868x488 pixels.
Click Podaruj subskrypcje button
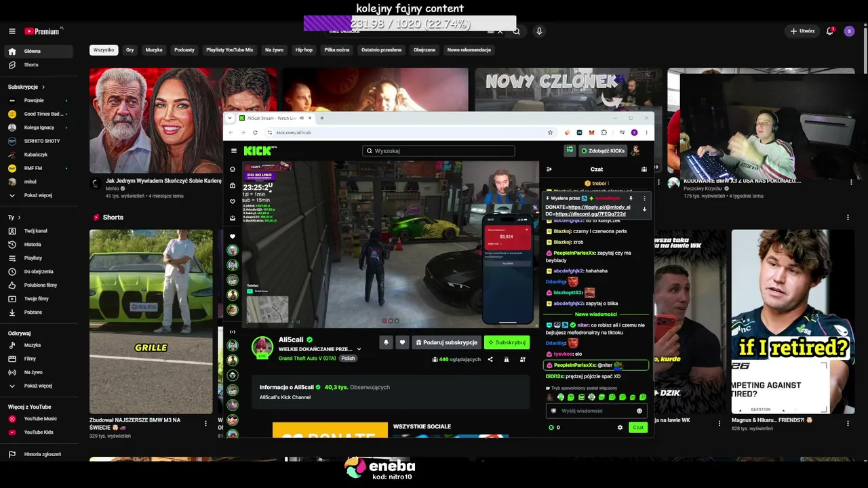tap(446, 342)
